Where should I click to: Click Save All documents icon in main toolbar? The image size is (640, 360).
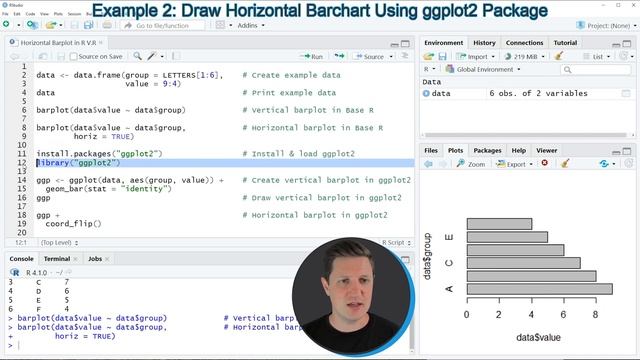click(88, 25)
